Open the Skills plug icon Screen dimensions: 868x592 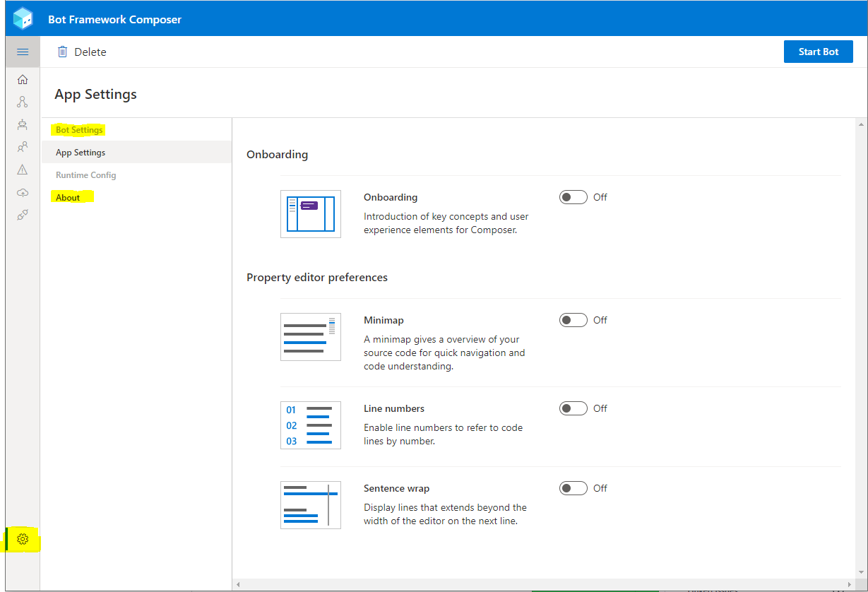[23, 215]
